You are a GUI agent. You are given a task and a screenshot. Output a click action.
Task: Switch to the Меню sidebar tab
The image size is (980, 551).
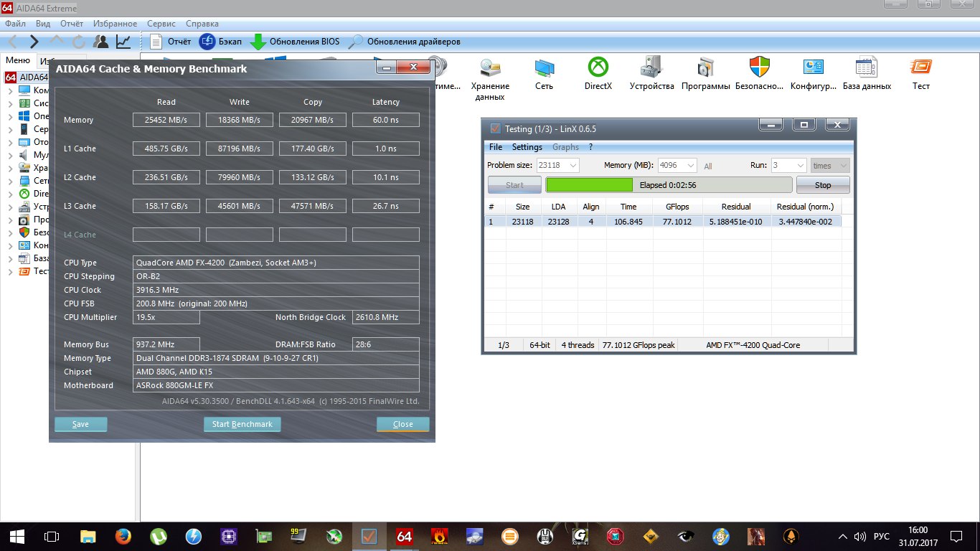tap(18, 61)
